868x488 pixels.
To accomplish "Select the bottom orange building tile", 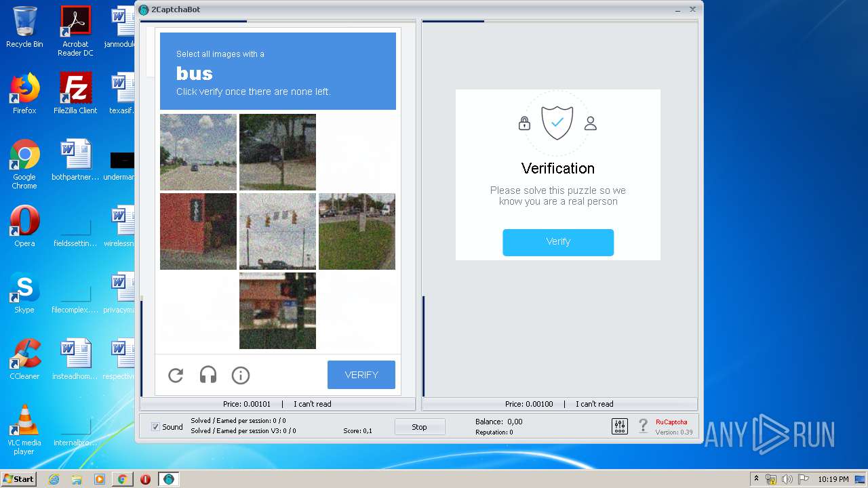I will click(277, 310).
